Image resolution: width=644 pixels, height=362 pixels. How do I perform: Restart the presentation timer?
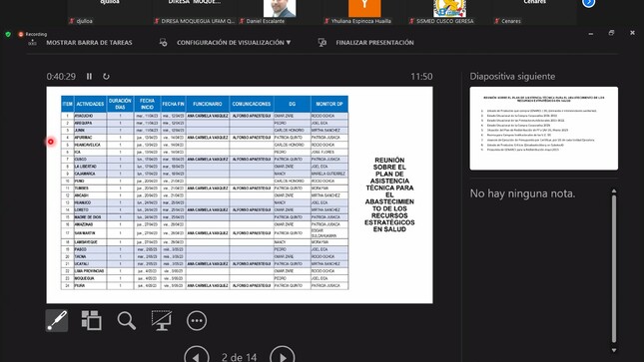click(106, 77)
